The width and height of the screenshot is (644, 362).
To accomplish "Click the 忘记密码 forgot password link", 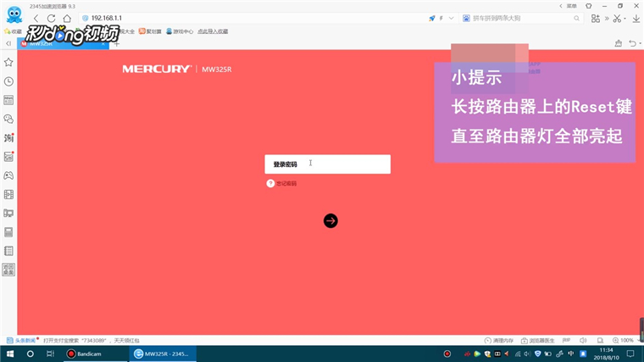I will pos(286,183).
